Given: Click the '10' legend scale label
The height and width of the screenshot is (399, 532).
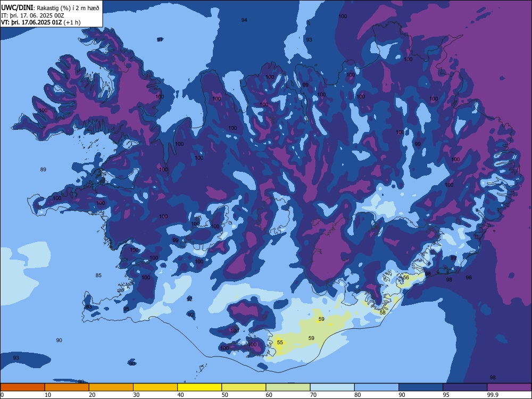Looking at the screenshot, I should [48, 395].
